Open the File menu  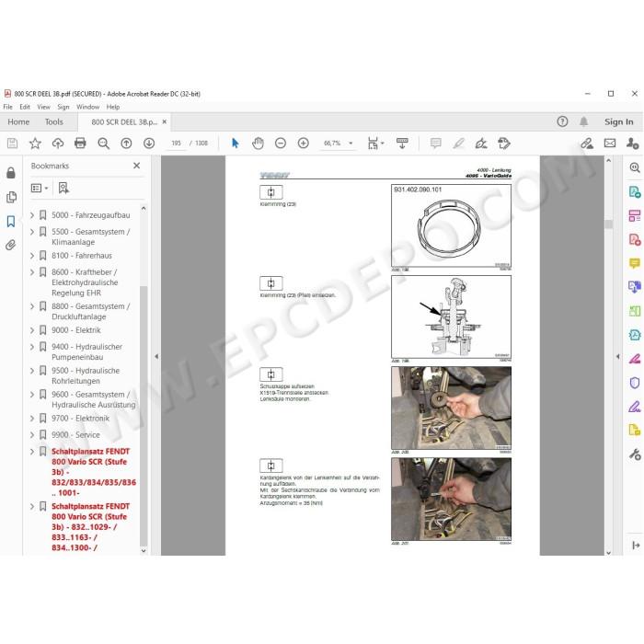click(x=7, y=107)
